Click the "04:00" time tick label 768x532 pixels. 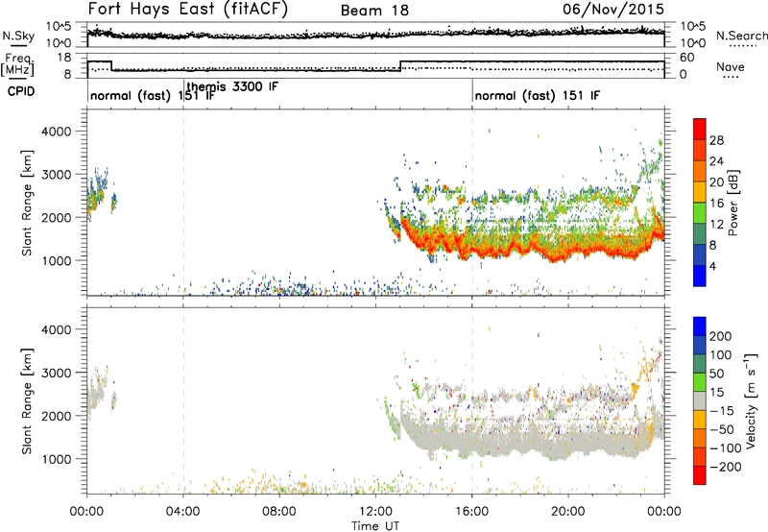[x=182, y=512]
